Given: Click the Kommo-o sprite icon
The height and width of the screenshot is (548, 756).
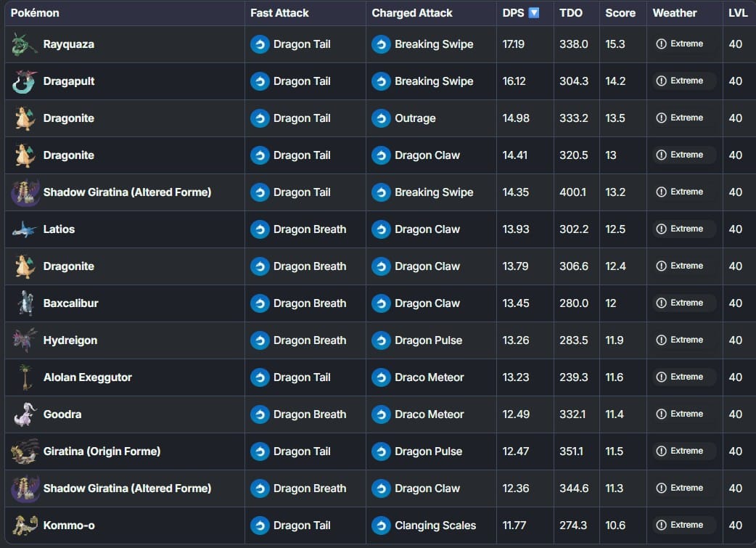Looking at the screenshot, I should pyautogui.click(x=24, y=525).
